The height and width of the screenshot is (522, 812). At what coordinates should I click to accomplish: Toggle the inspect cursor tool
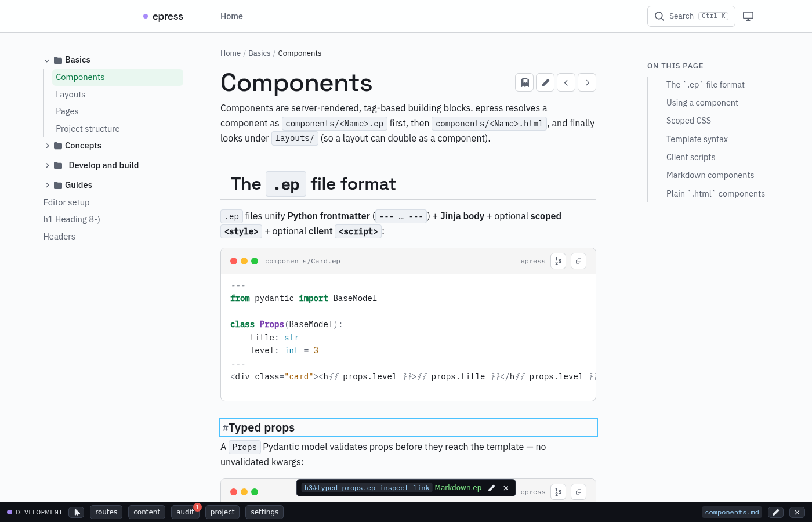(77, 512)
